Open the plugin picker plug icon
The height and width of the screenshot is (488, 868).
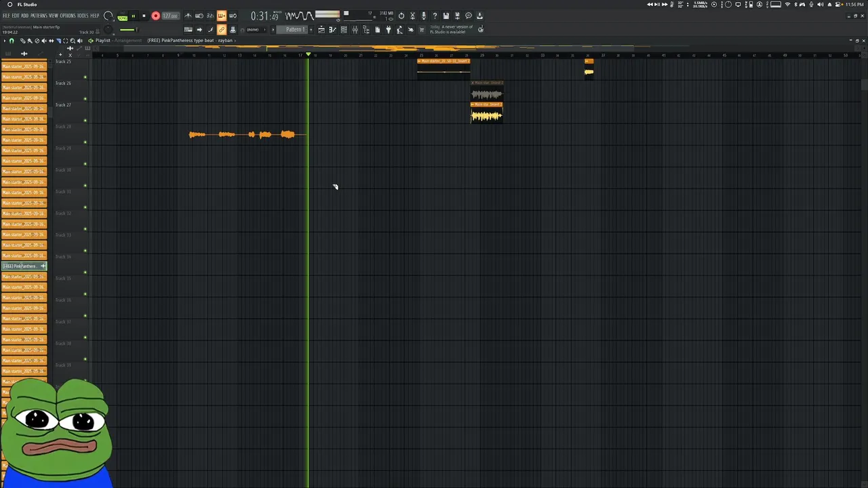coord(389,30)
